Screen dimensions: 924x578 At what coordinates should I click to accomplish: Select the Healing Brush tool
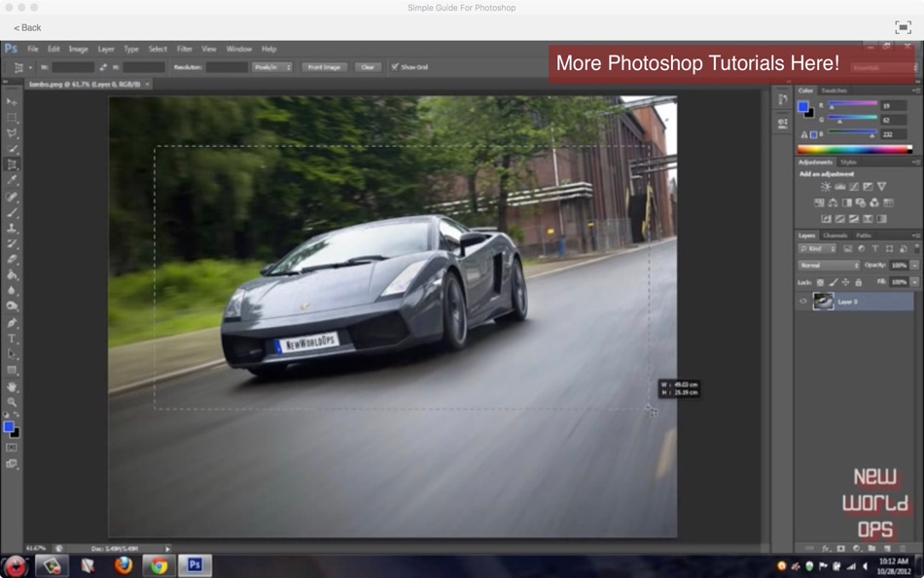click(x=12, y=197)
